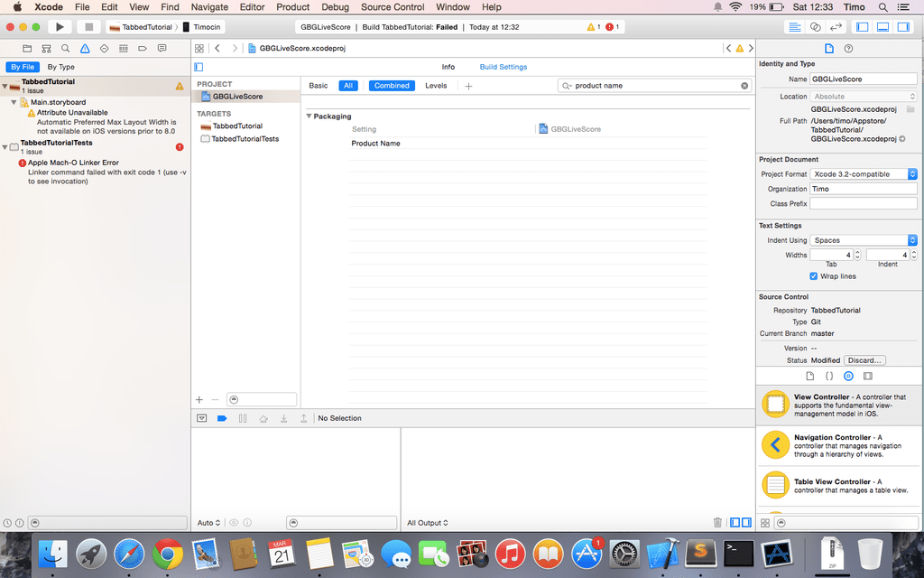Viewport: 924px width, 578px height.
Task: Enable the All build settings filter
Action: 348,86
